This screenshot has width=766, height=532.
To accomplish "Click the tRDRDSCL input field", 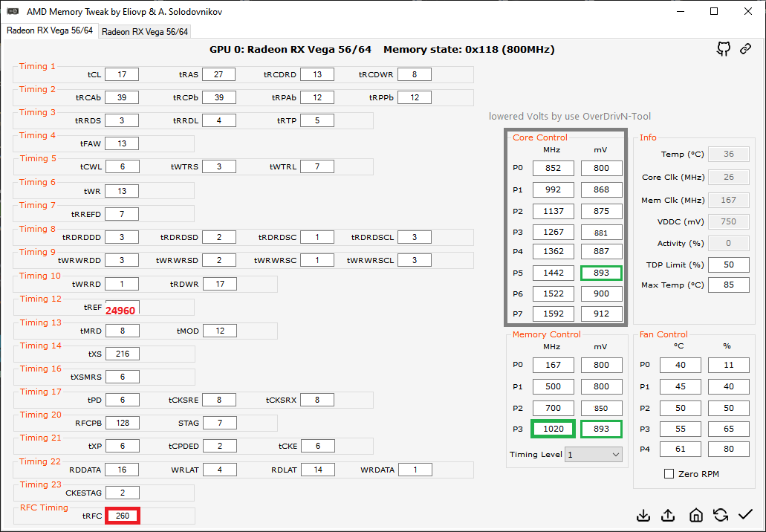I will [415, 237].
